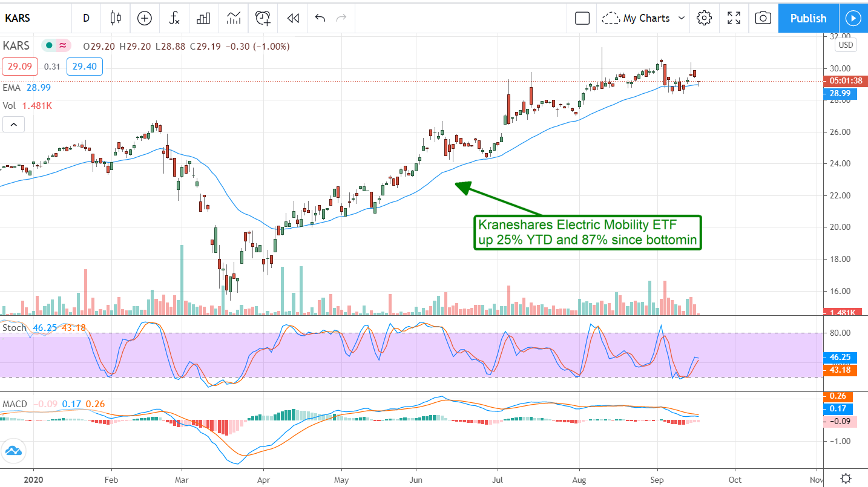Screen dimensions: 868x487
Task: Open the candlestick chart style selector
Action: click(116, 18)
